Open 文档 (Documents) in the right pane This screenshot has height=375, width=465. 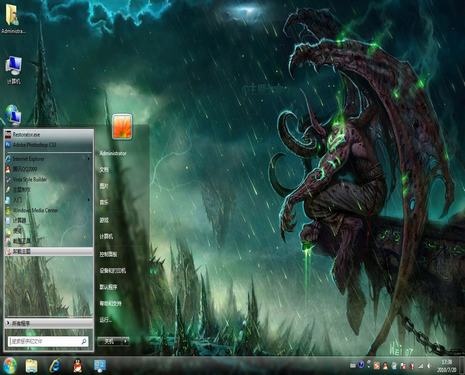pos(104,170)
